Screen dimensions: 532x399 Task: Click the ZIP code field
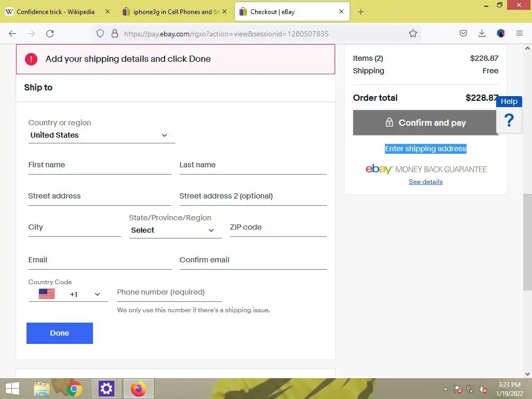click(x=278, y=228)
